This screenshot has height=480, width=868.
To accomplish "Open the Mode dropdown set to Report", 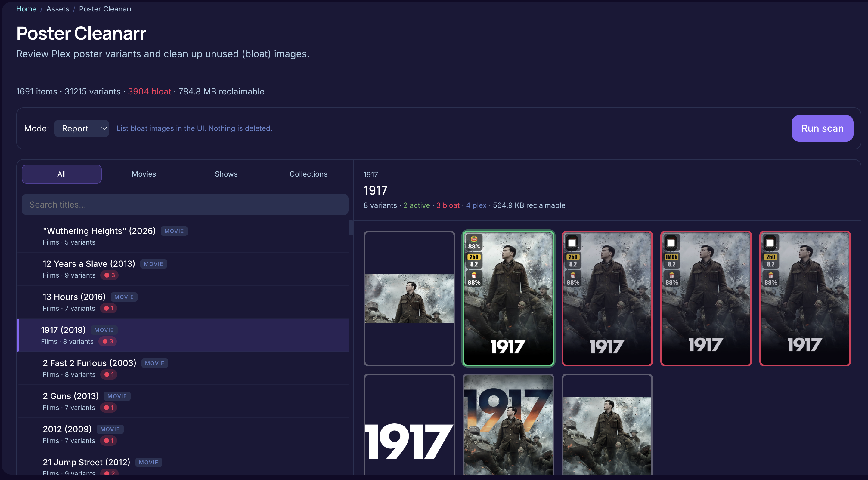I will coord(82,128).
